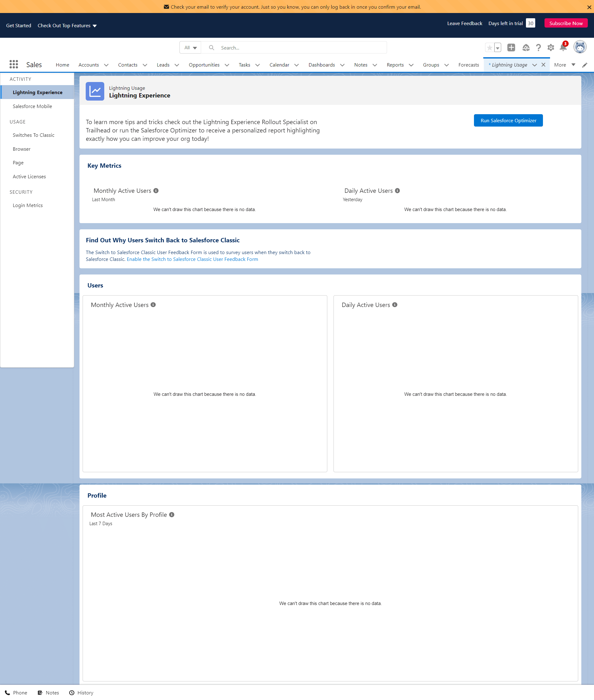Expand the Opportunities tab dropdown chevron
The height and width of the screenshot is (700, 594).
pos(227,65)
